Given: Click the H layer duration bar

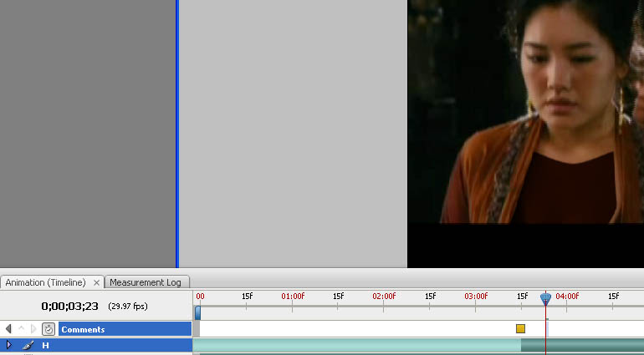Looking at the screenshot, I should [418, 345].
